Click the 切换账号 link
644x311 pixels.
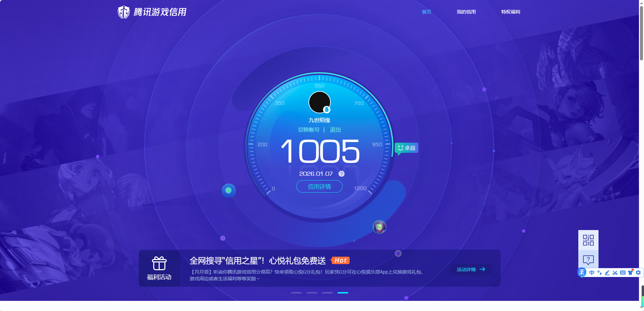click(x=309, y=130)
